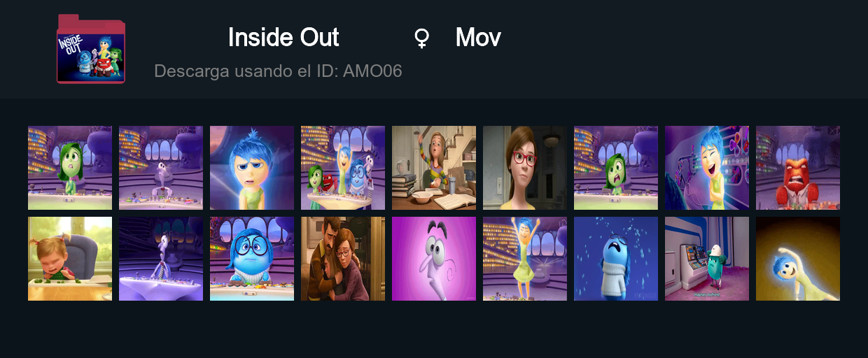The width and height of the screenshot is (868, 358).
Task: Select Fear on pink background thumbnail
Action: point(434,259)
